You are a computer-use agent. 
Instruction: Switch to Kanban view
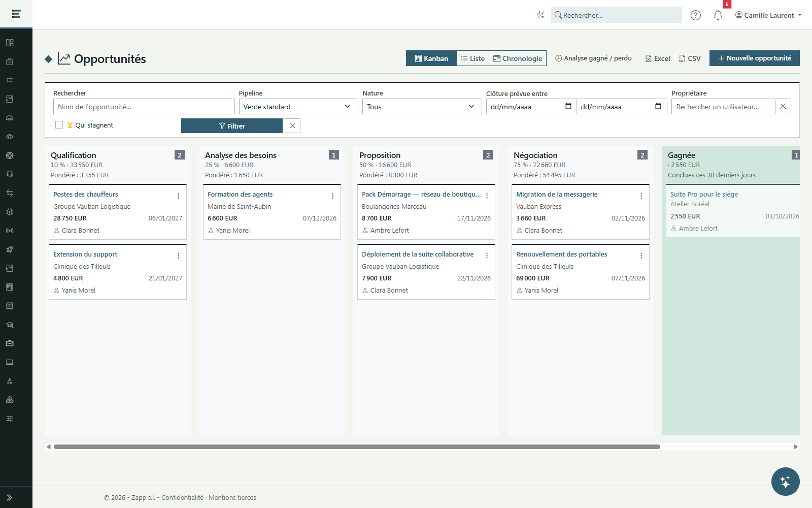point(431,58)
